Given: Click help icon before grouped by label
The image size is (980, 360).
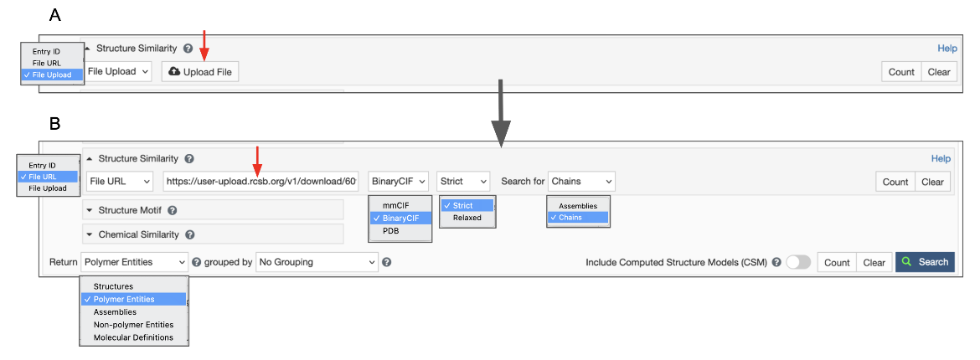Looking at the screenshot, I should click(196, 262).
